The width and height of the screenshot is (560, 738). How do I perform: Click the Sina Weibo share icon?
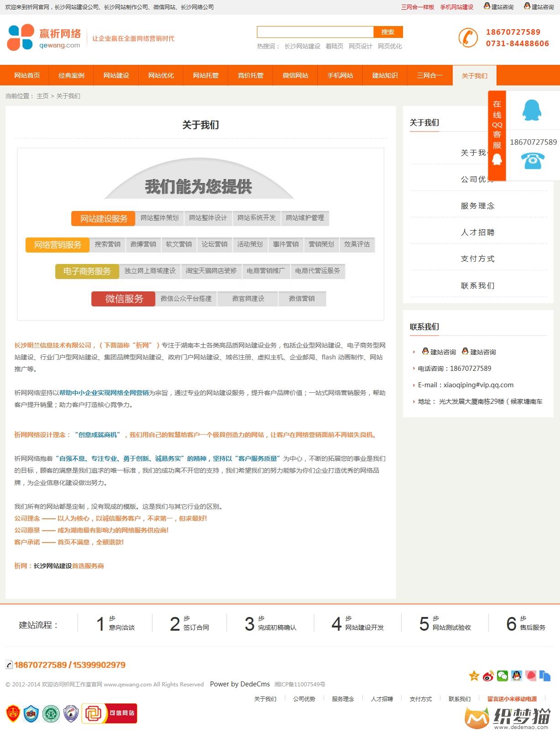488,676
